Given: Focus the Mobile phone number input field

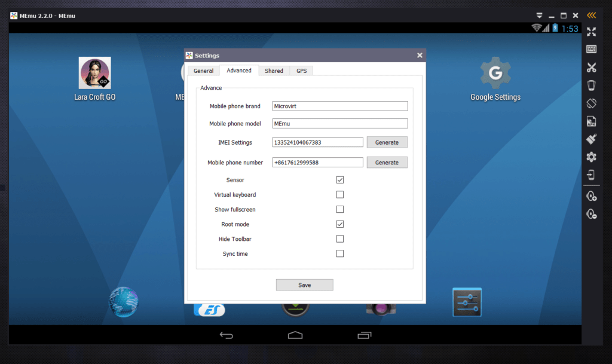Looking at the screenshot, I should [x=318, y=163].
